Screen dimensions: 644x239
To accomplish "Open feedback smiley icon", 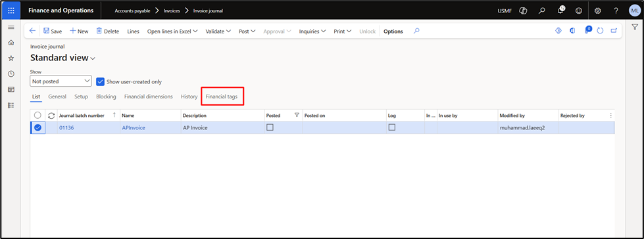I will pos(579,11).
